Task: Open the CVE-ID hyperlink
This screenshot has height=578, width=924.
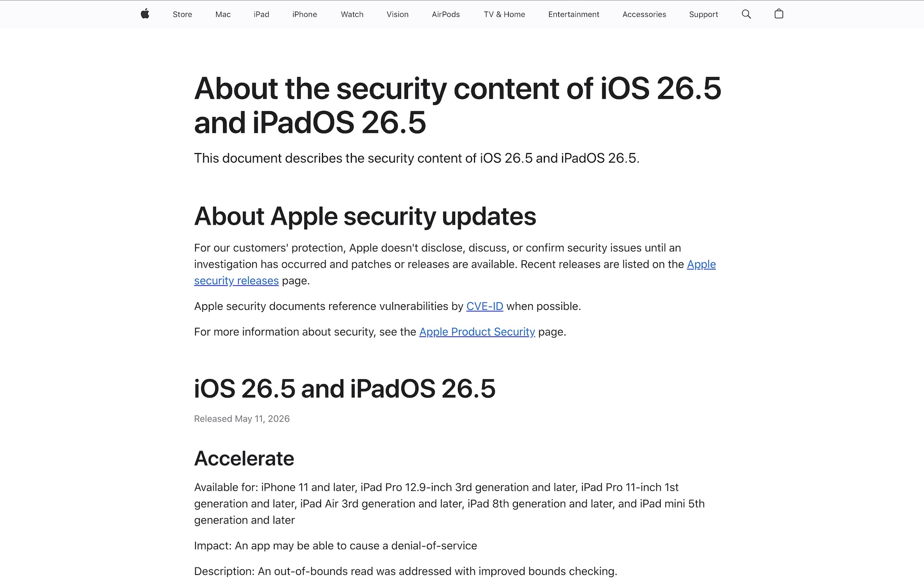Action: click(485, 307)
